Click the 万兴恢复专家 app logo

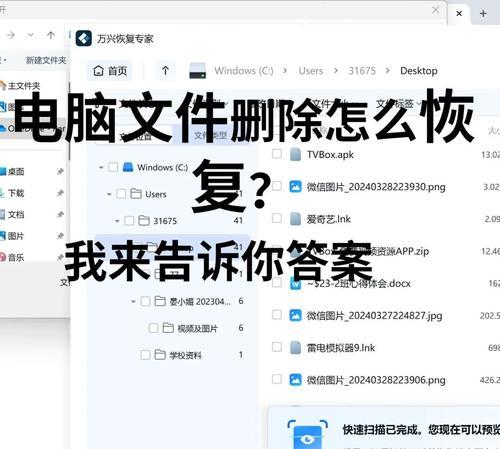tap(84, 39)
